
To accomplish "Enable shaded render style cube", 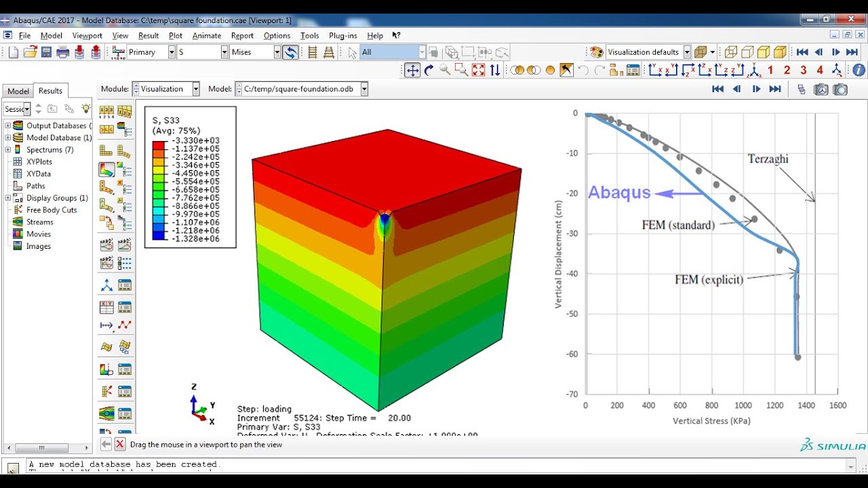I will [x=780, y=52].
